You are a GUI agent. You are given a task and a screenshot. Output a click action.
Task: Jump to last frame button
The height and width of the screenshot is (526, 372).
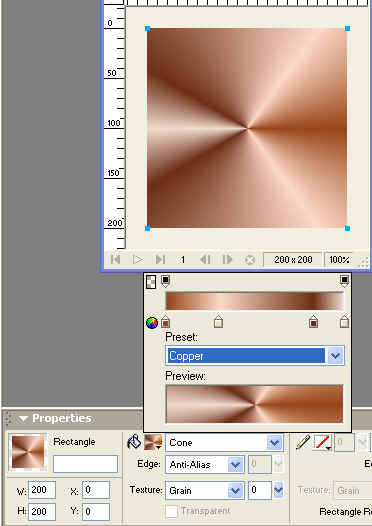[160, 259]
